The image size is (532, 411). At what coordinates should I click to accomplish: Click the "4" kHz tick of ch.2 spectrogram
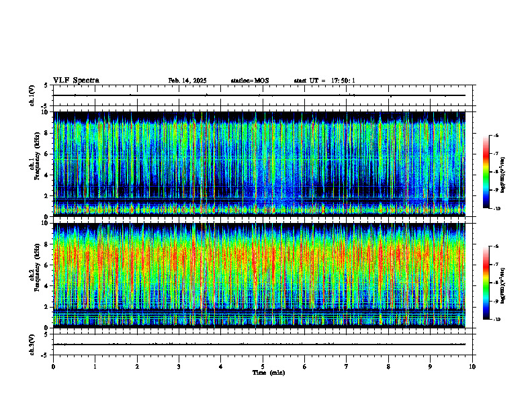(48, 286)
